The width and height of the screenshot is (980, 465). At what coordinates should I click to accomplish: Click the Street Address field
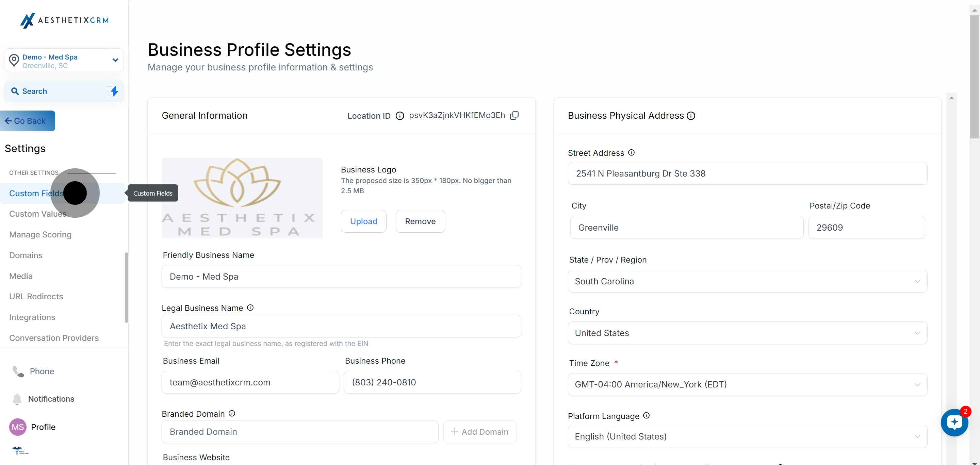click(x=748, y=173)
